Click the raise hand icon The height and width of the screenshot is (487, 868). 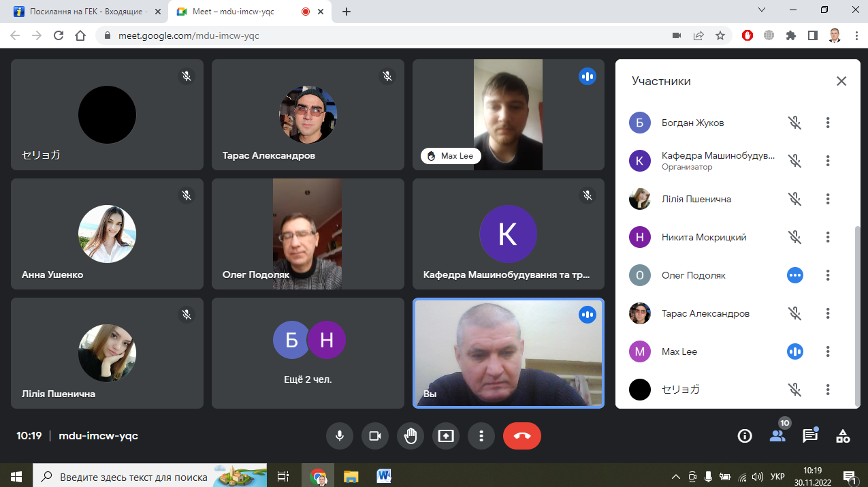pyautogui.click(x=411, y=436)
